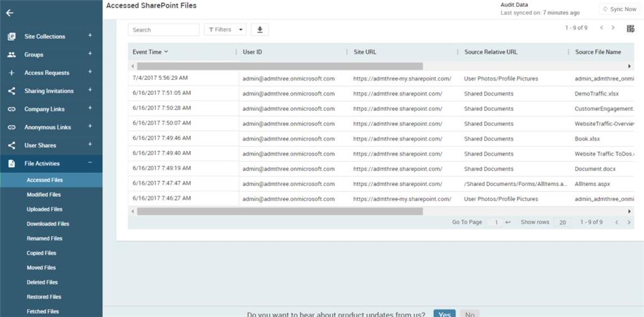Click lower scrollbar left arrow
This screenshot has height=317, width=644.
[132, 211]
